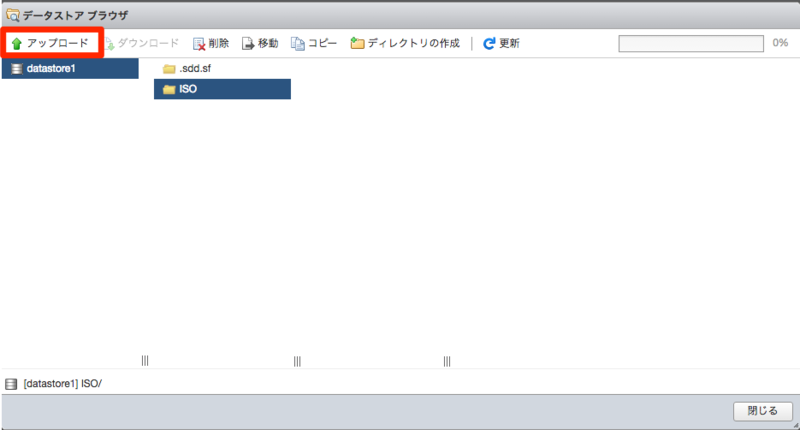Image resolution: width=800 pixels, height=430 pixels.
Task: Click the コピー label
Action: pos(322,43)
